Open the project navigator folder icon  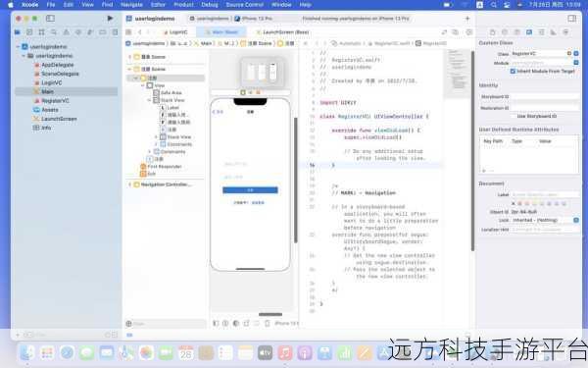pyautogui.click(x=18, y=32)
